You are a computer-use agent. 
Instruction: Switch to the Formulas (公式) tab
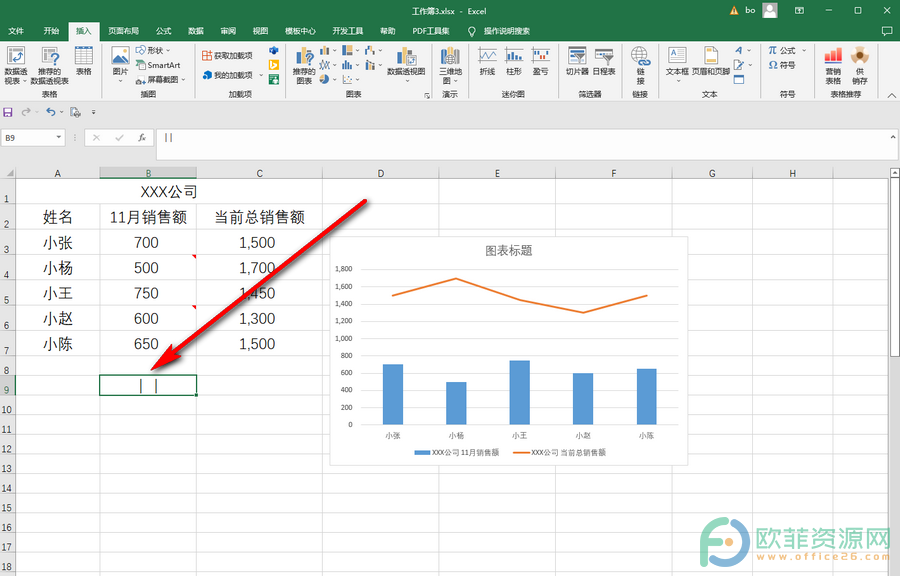pyautogui.click(x=164, y=31)
